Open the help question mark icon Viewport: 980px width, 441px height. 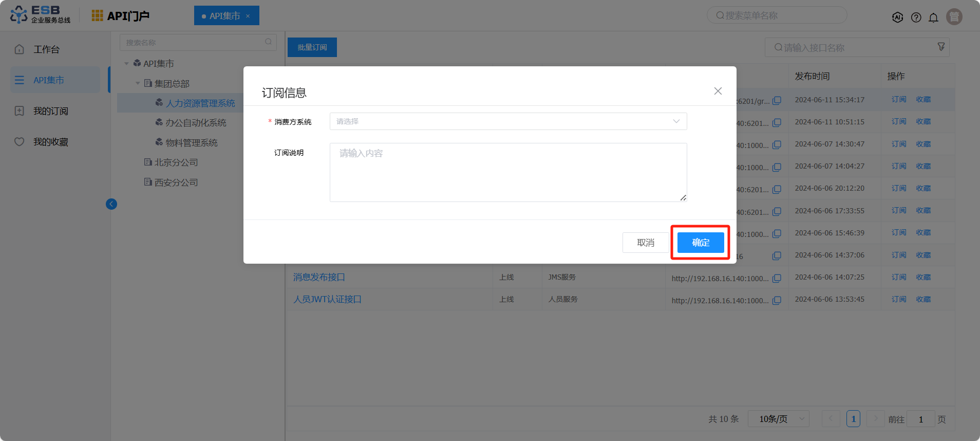916,17
